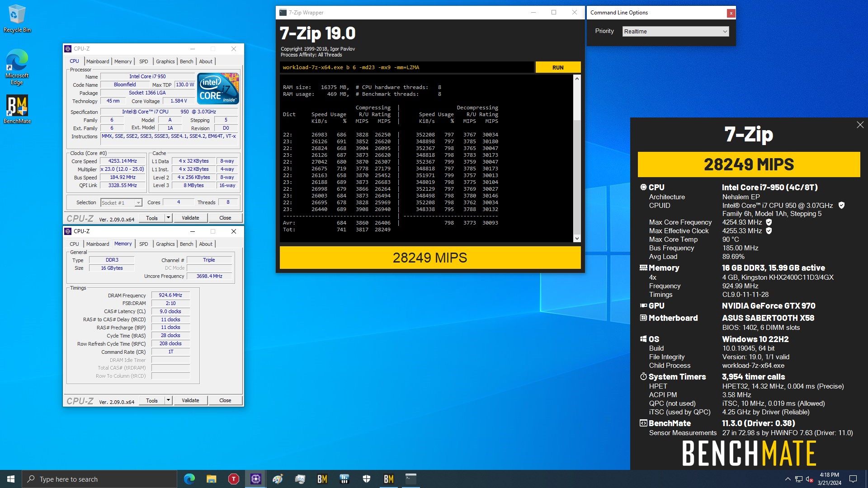Screen dimensions: 868x488
Task: Close the Command Line Options panel with red x
Action: pyautogui.click(x=731, y=13)
